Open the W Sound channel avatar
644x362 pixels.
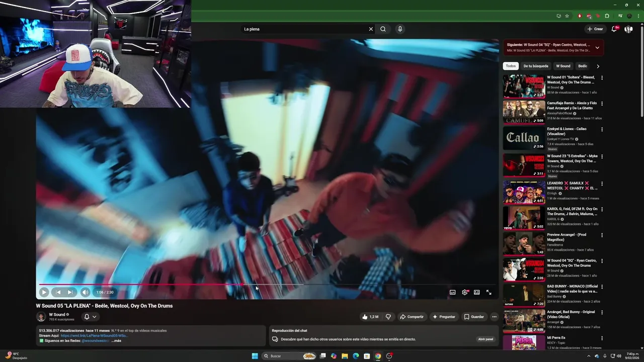pos(41,317)
